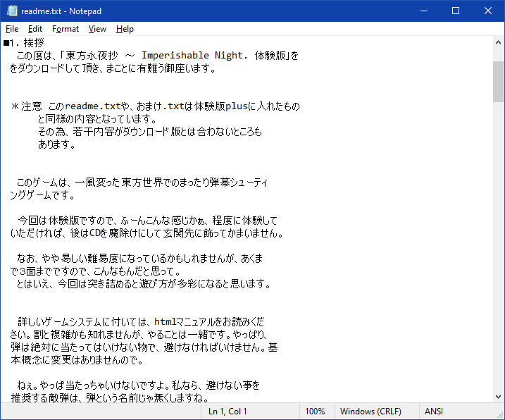The width and height of the screenshot is (505, 420).
Task: Click the scroll down arrow
Action: [498, 397]
